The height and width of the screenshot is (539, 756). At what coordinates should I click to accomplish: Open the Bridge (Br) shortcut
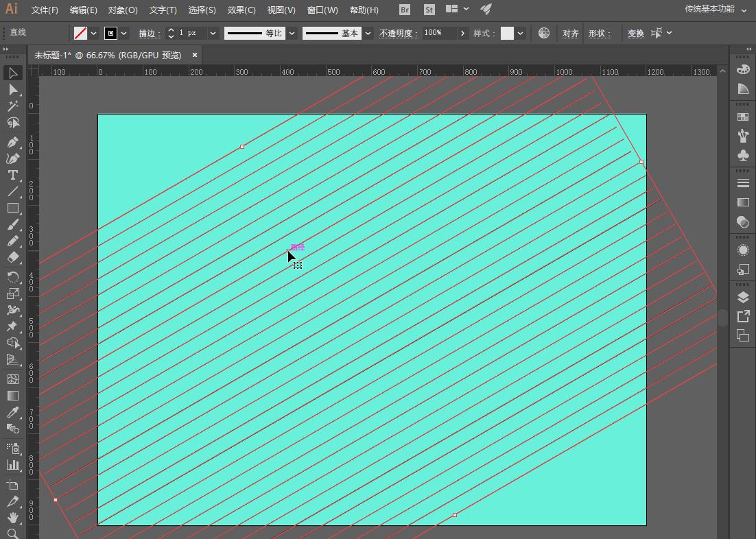click(x=405, y=10)
